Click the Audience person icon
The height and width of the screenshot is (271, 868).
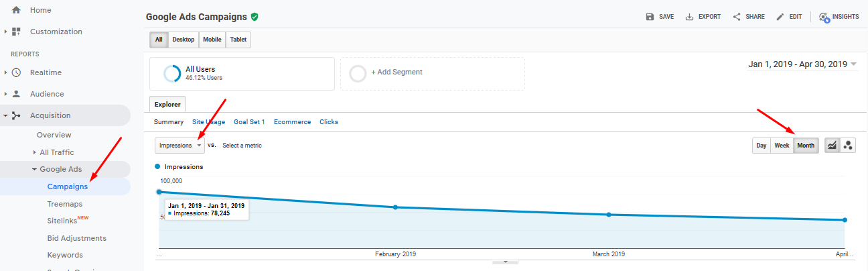pos(17,94)
